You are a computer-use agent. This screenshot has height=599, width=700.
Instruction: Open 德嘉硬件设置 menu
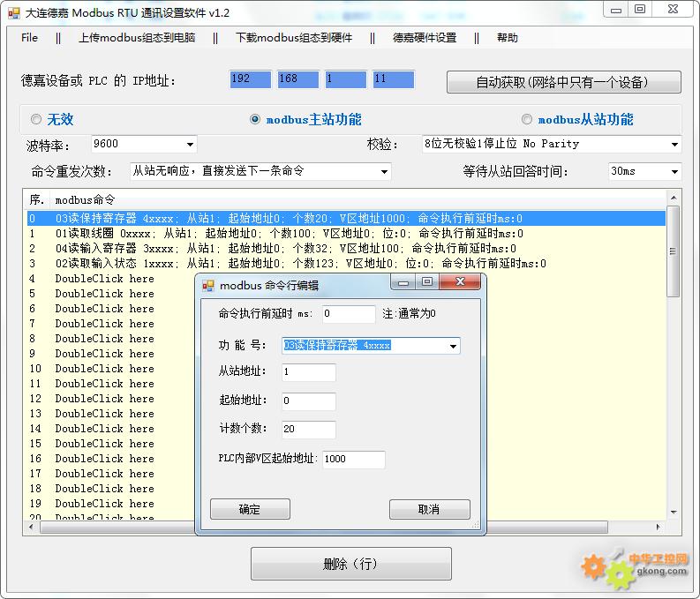[x=425, y=38]
